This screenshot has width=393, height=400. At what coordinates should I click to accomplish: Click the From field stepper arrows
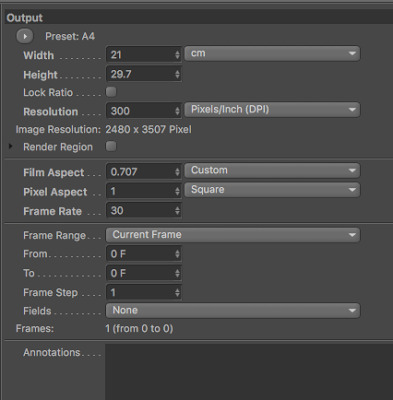tap(177, 254)
